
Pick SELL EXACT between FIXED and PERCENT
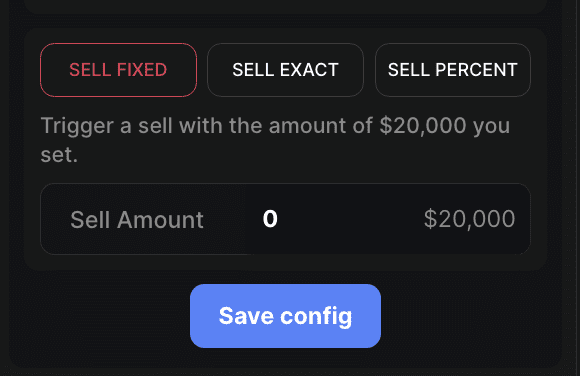(x=285, y=70)
